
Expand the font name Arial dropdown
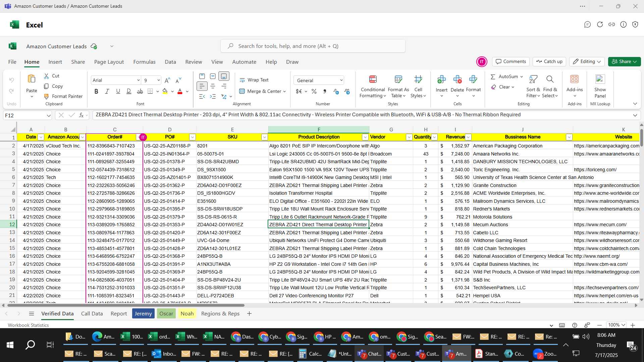click(x=138, y=80)
